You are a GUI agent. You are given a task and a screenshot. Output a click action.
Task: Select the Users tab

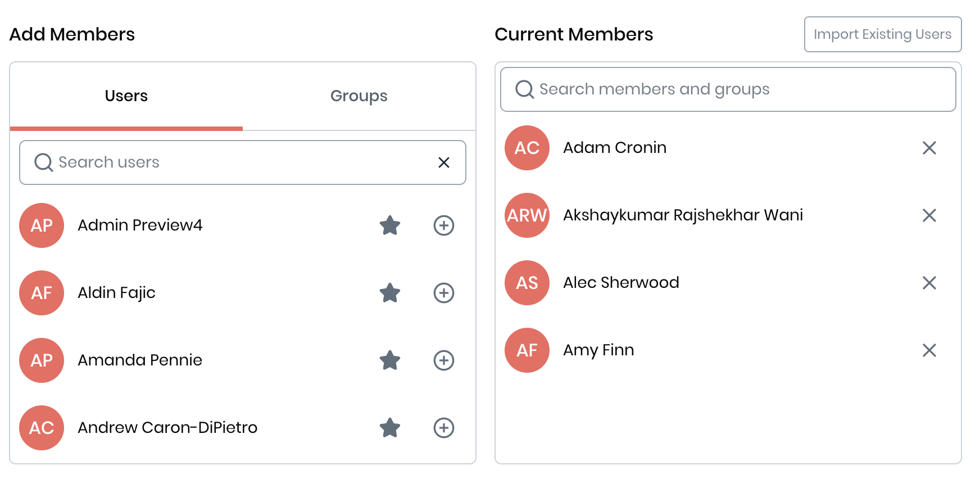point(126,96)
